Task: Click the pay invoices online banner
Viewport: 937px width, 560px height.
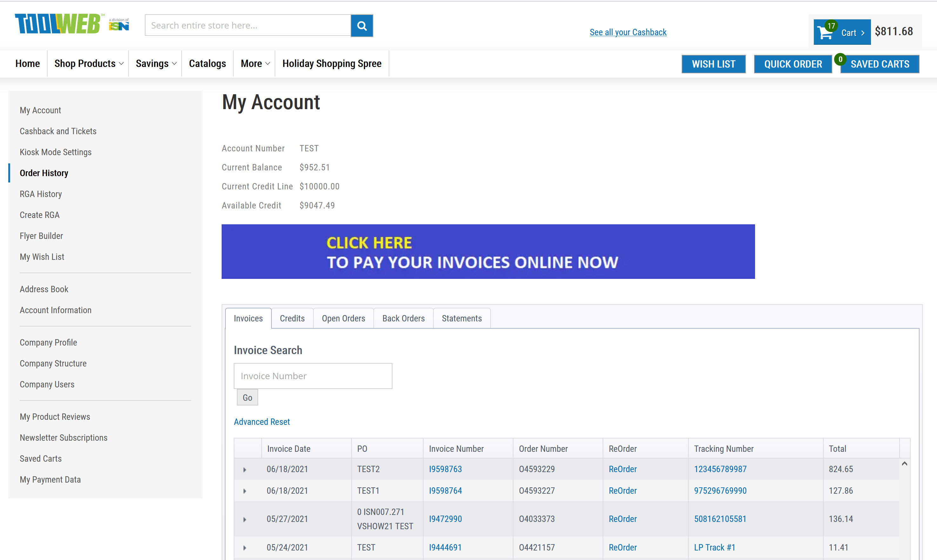Action: (x=488, y=252)
